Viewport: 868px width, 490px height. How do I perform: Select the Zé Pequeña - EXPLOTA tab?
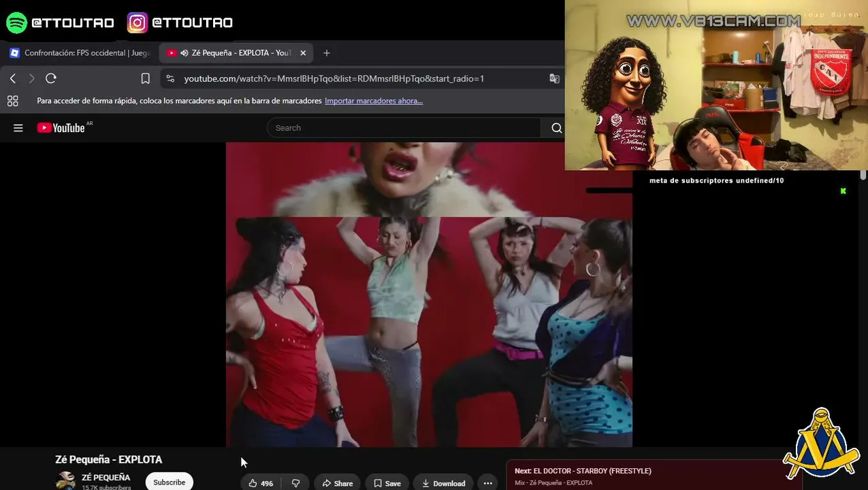(x=236, y=53)
